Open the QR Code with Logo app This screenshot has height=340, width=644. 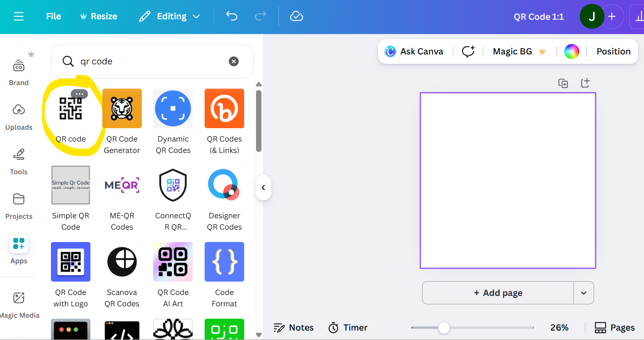tap(71, 262)
